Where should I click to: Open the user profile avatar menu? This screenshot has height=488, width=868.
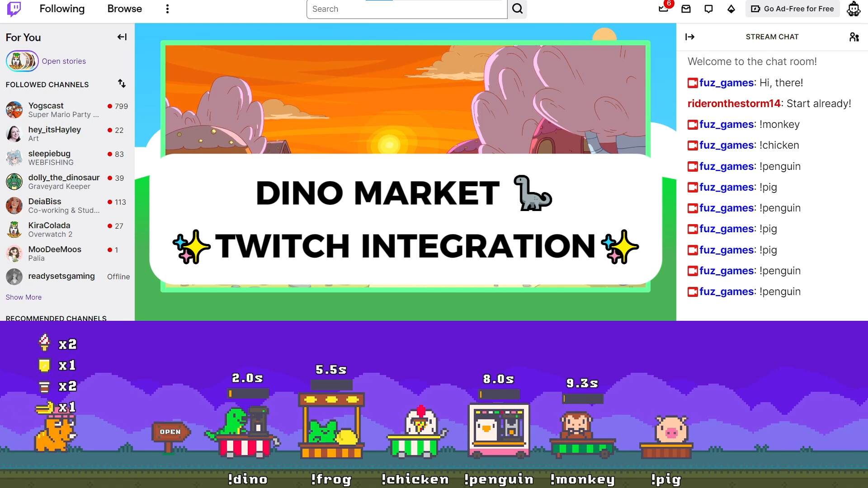(x=853, y=9)
